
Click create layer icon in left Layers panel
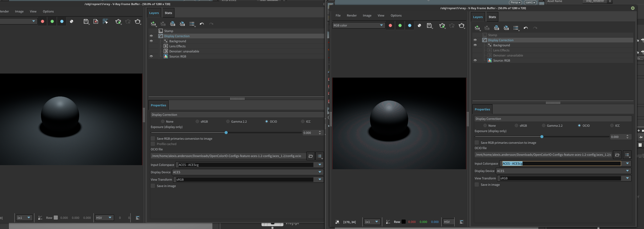click(153, 24)
